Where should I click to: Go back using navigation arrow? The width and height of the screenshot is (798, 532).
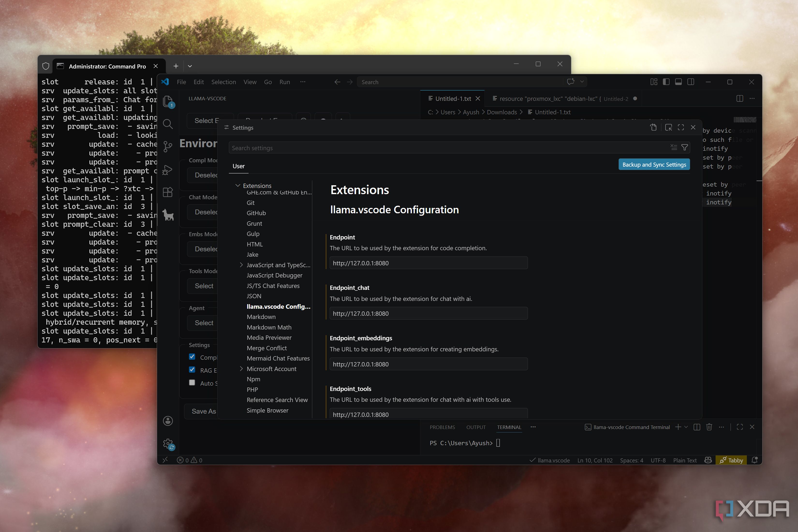337,82
